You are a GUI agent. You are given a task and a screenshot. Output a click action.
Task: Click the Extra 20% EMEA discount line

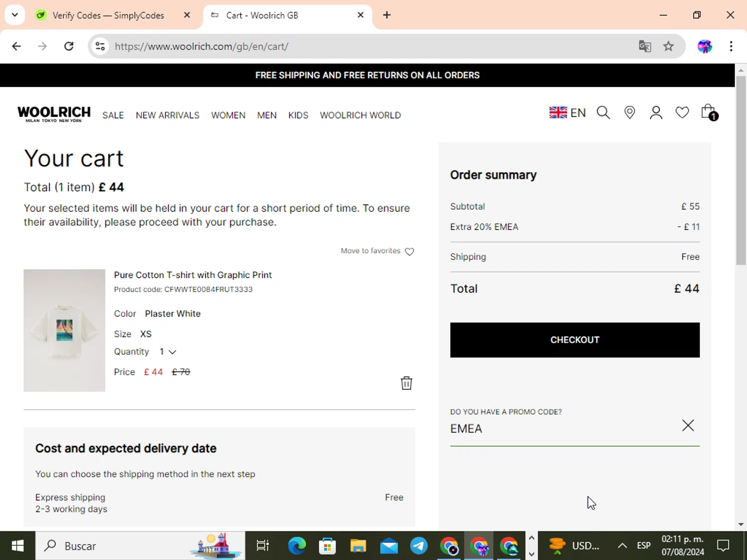click(575, 226)
